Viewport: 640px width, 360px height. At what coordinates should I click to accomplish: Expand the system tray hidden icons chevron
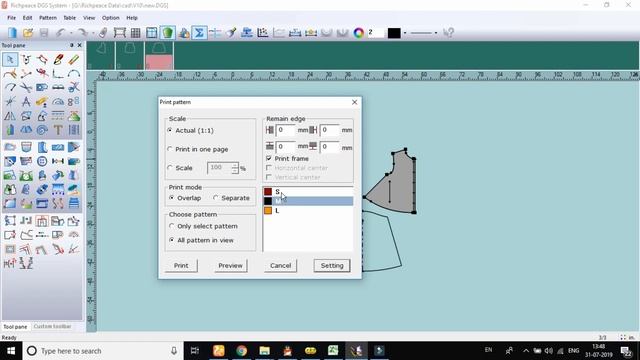[526, 351]
